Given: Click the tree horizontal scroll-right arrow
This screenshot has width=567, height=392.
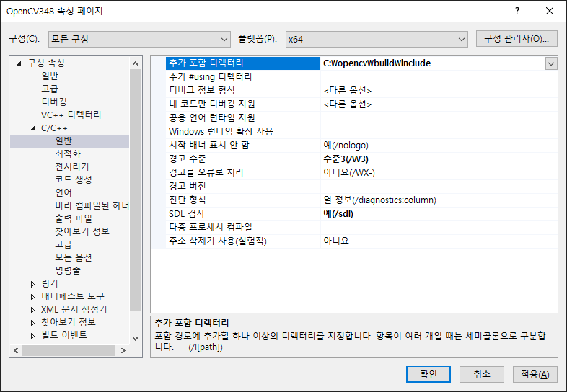Looking at the screenshot, I should (123, 350).
